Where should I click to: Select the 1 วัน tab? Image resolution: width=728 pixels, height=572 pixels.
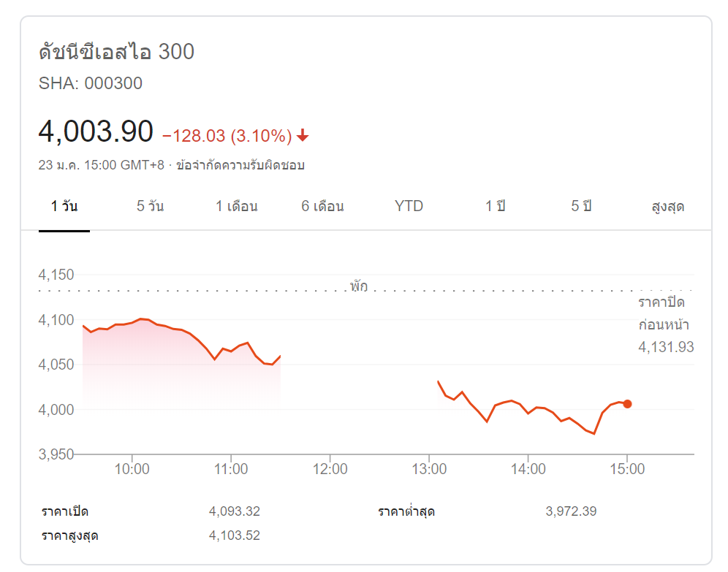tap(64, 206)
